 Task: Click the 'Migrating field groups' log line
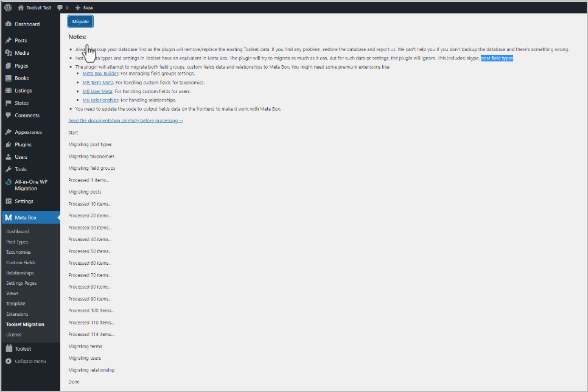tap(92, 168)
